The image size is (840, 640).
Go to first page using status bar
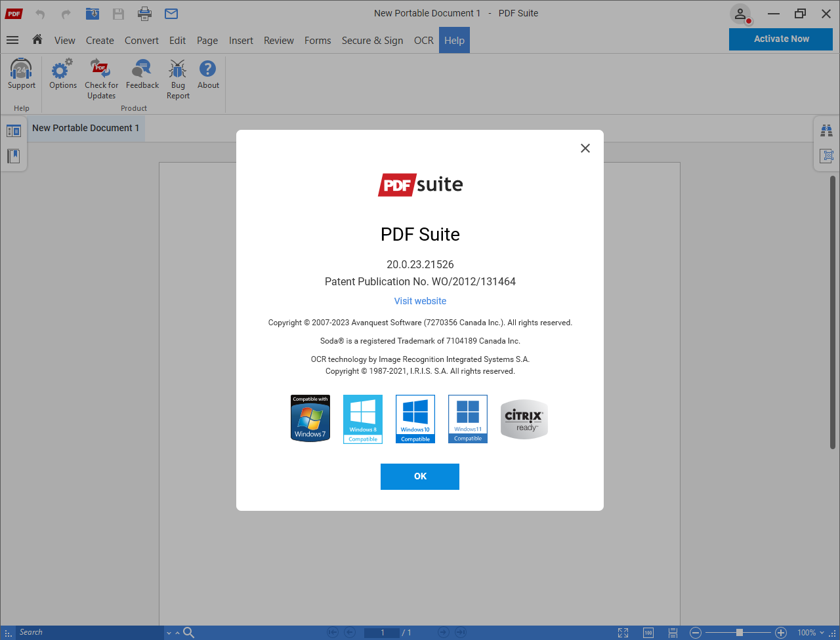click(333, 633)
